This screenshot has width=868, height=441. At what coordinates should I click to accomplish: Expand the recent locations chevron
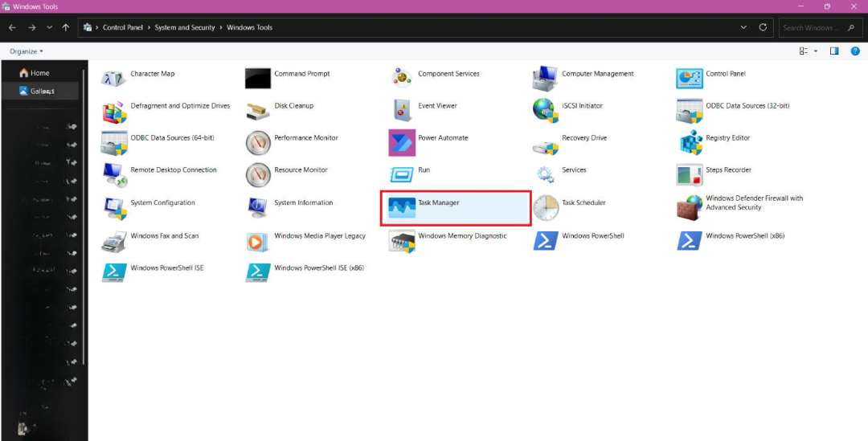pyautogui.click(x=49, y=27)
